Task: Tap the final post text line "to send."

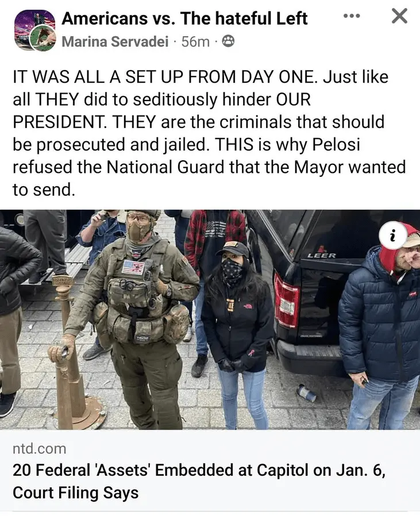Action: 44,189
